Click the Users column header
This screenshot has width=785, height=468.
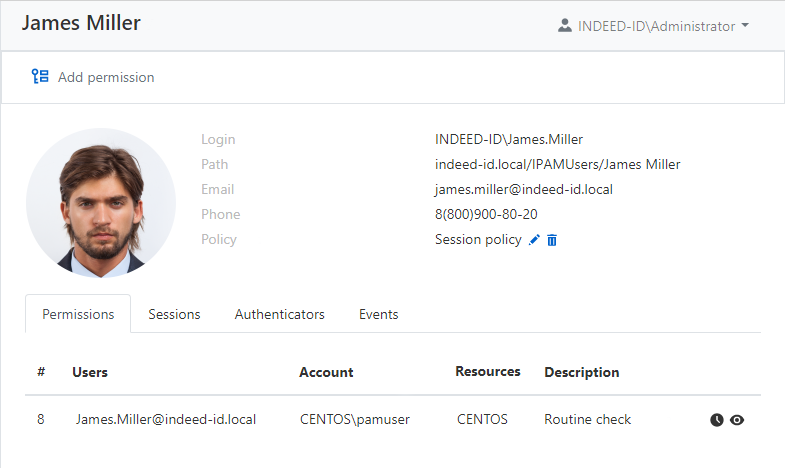coord(90,372)
